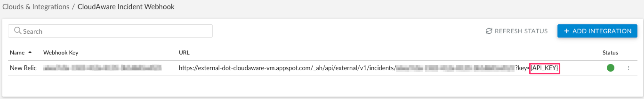Focus the Search input field
Image resolution: width=644 pixels, height=99 pixels.
click(110, 31)
